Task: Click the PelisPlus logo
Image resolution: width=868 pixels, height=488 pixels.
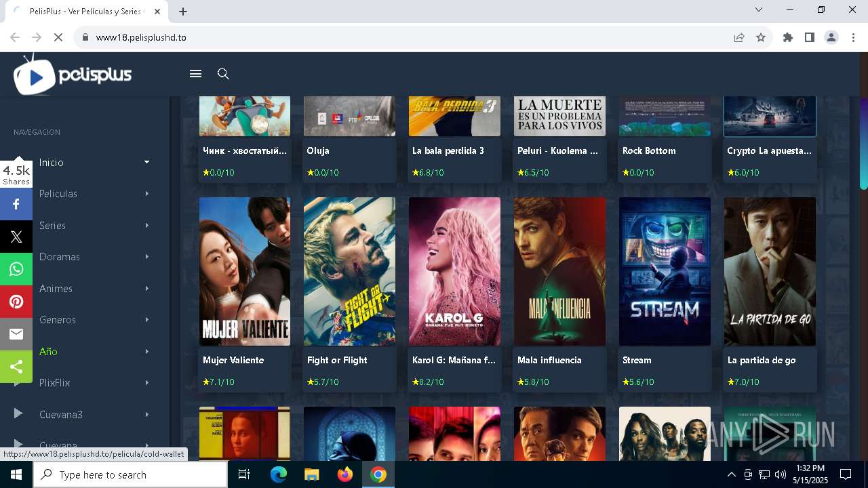Action: point(73,75)
